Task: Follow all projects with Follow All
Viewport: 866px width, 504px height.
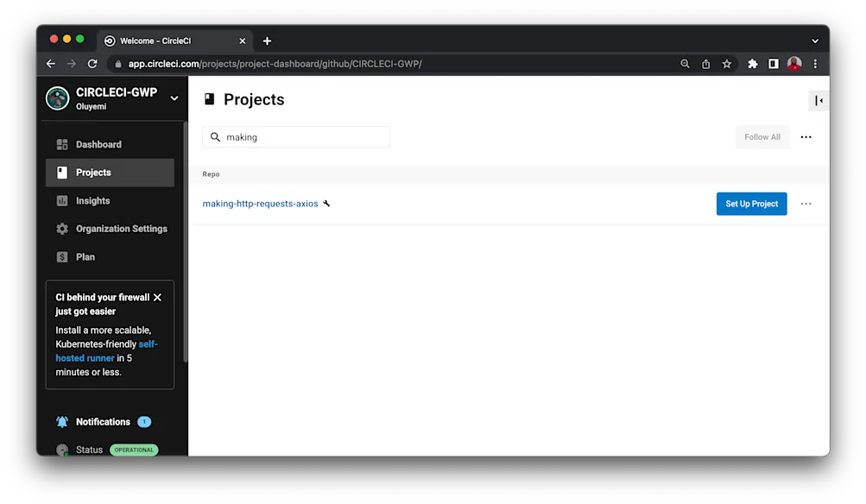Action: click(762, 136)
